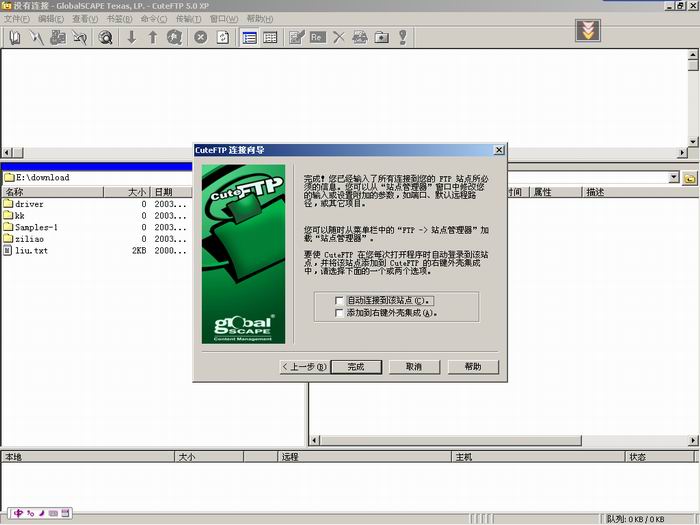Click the '上一步(B)' back button
Viewport: 700px width, 525px height.
[305, 367]
